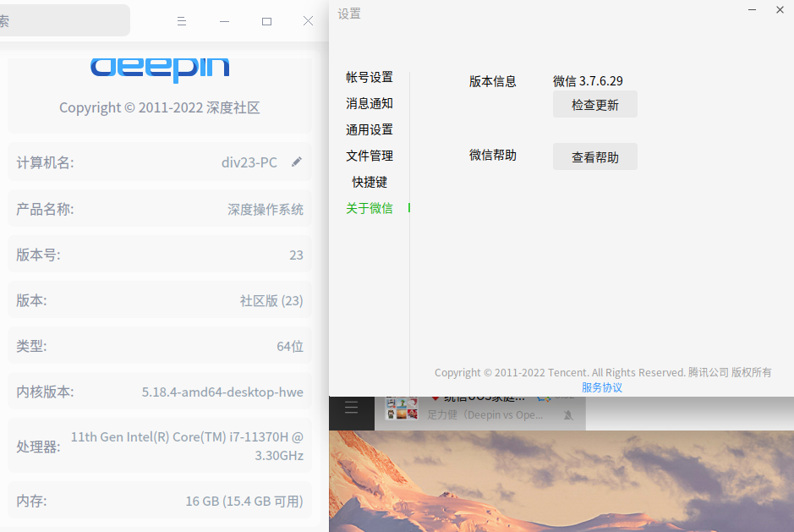Click the hamburger launcher icon at bottom left
Image resolution: width=794 pixels, height=532 pixels.
351,408
